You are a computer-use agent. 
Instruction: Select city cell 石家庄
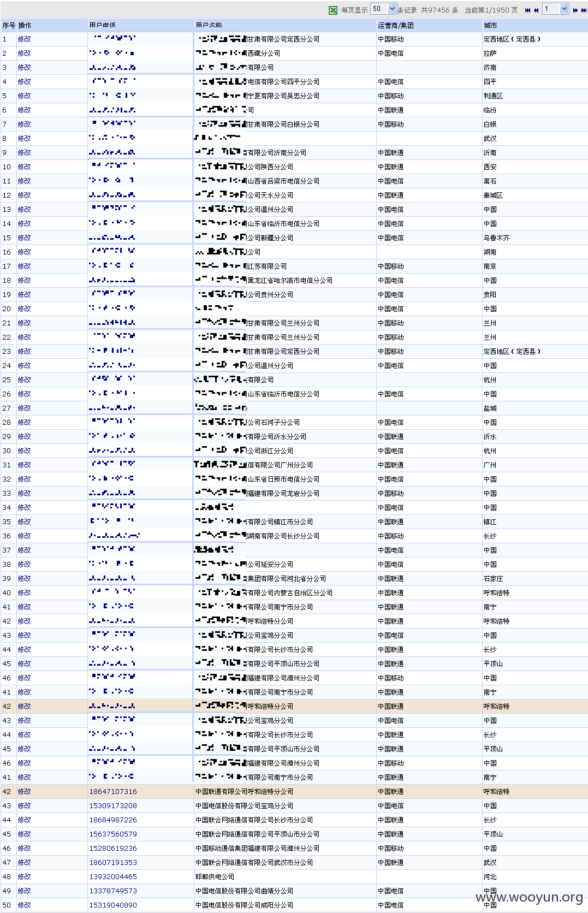493,579
